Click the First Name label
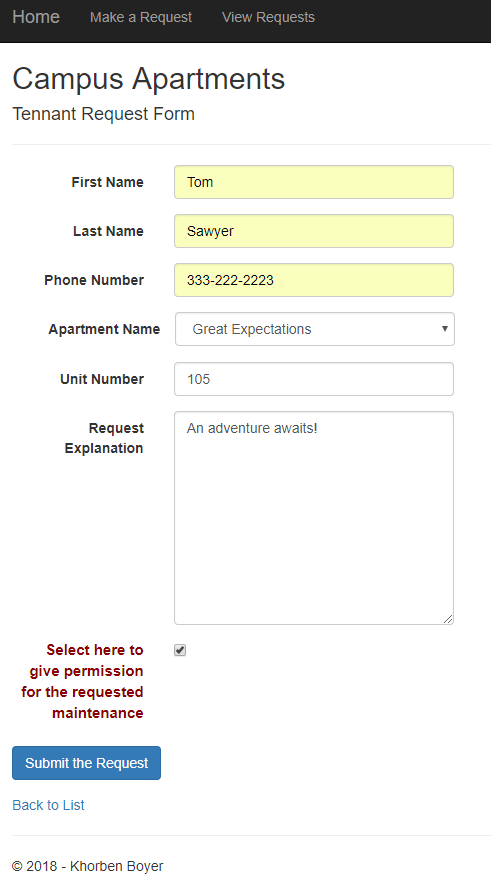This screenshot has height=881, width=491. [107, 182]
